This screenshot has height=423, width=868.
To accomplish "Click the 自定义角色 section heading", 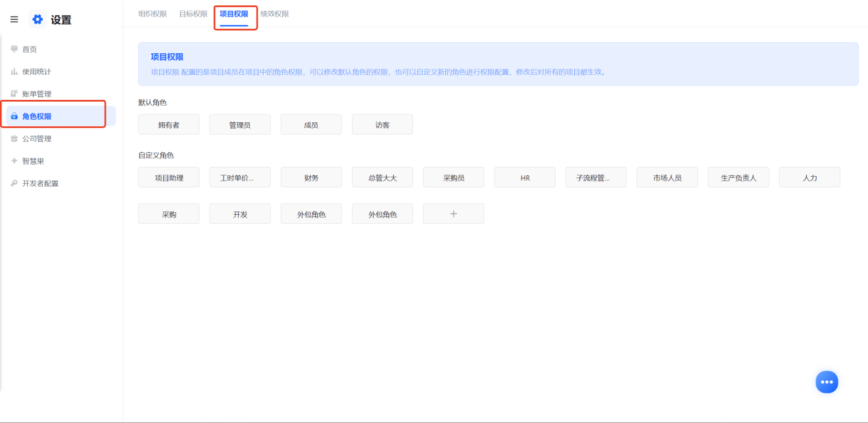I will pos(156,155).
